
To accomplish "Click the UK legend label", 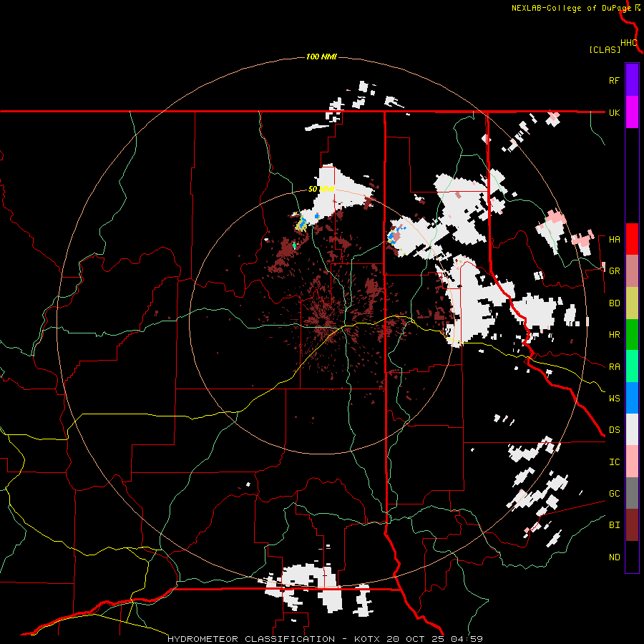I will click(614, 112).
